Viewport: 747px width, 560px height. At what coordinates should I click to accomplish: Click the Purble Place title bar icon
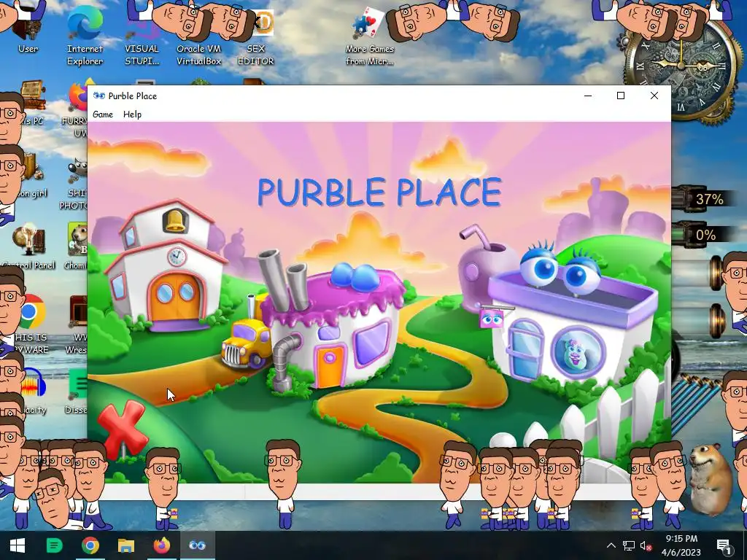click(x=99, y=96)
